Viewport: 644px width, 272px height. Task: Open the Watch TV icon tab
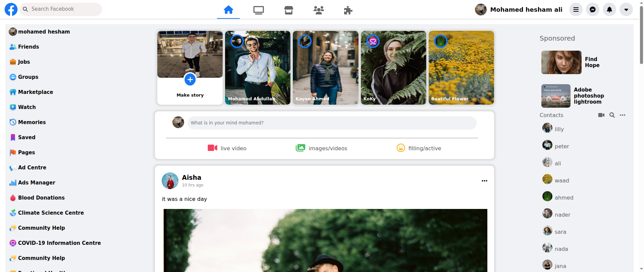pyautogui.click(x=259, y=10)
